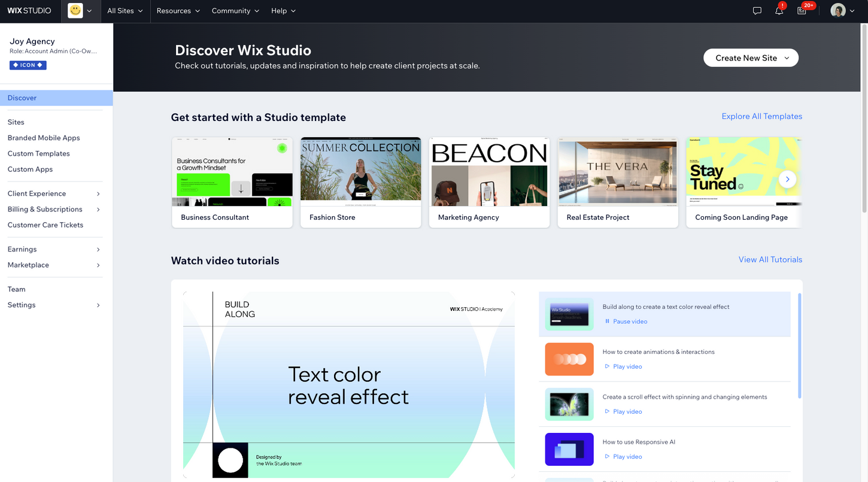Open the Fashion Store template
Screen dimensions: 868x482
pyautogui.click(x=360, y=182)
